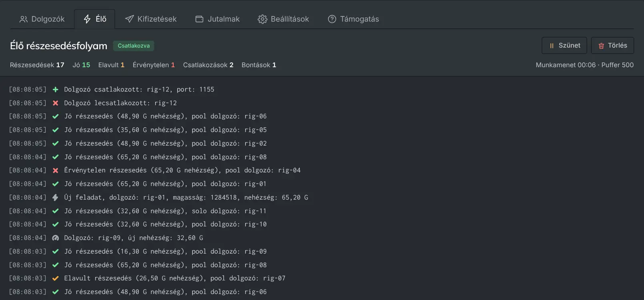Open the Kifizetések tab
644x300 pixels.
point(150,19)
